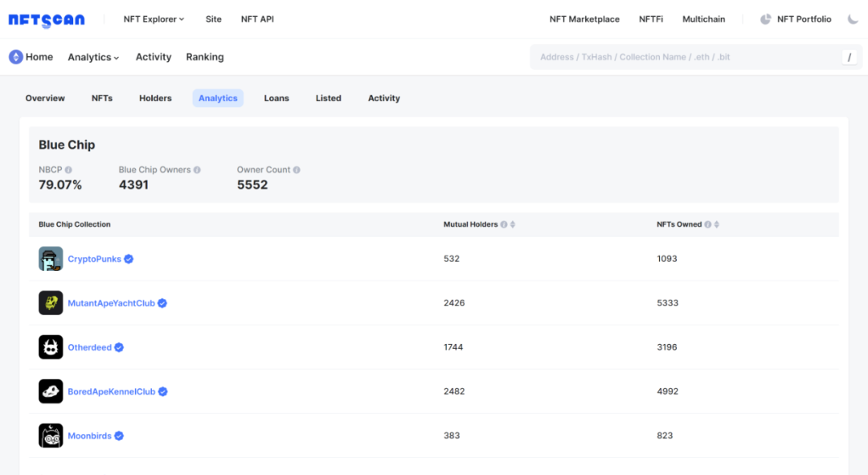
Task: Open the MutantApeYachtClub collection link
Action: (111, 303)
